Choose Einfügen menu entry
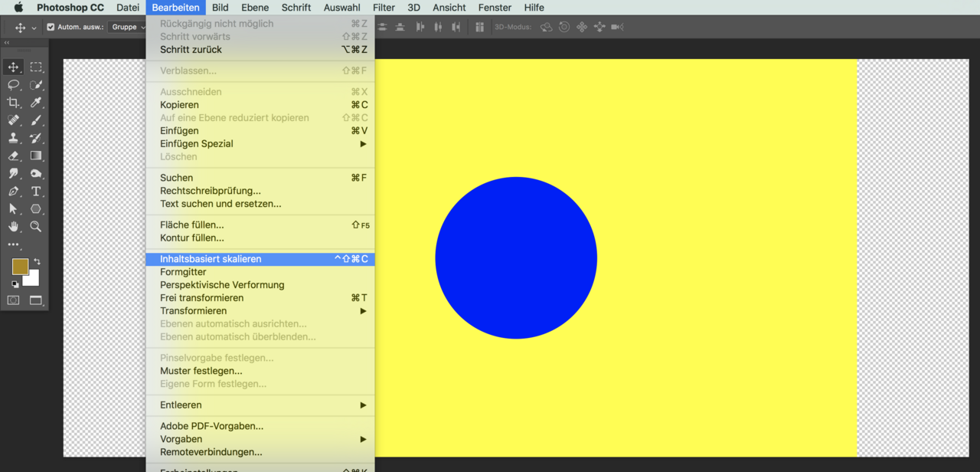The image size is (980, 472). coord(260,130)
